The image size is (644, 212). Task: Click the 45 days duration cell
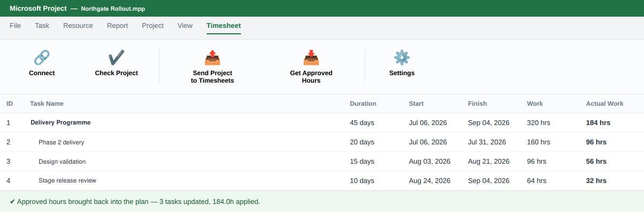pyautogui.click(x=362, y=123)
